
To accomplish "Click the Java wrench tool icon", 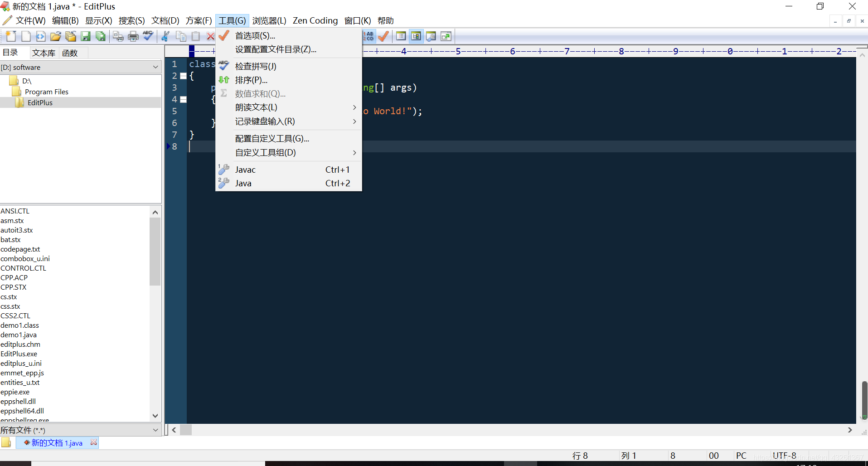I will tap(224, 183).
